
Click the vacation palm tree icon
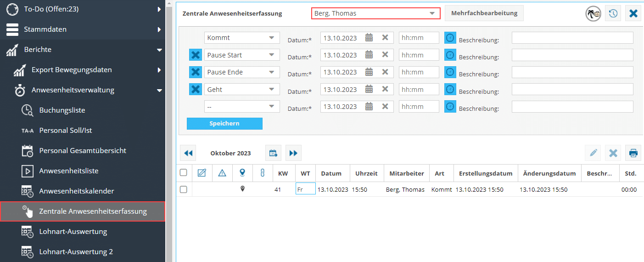593,14
